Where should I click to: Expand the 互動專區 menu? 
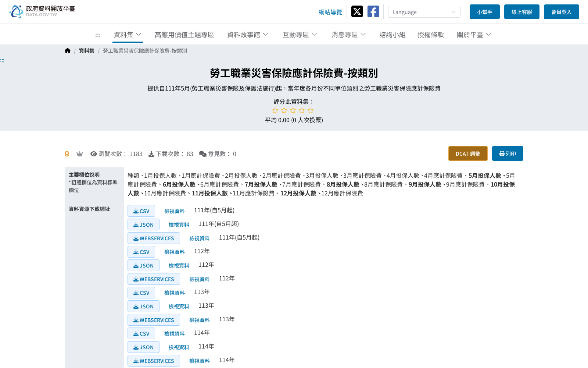300,35
